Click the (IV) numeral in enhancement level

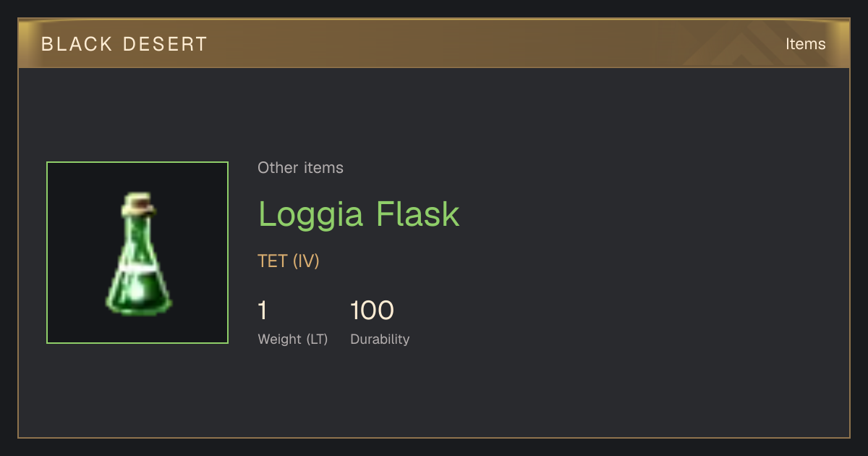[x=306, y=261]
